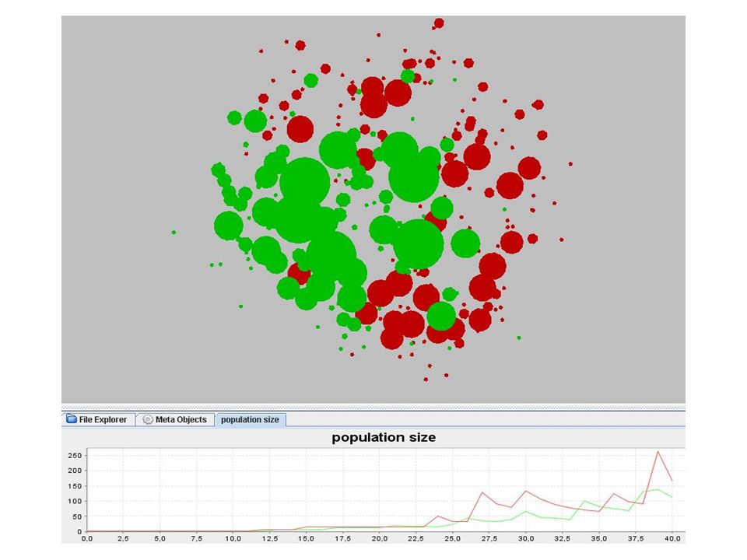Open the File Explorer tab
747x560 pixels.
click(98, 419)
